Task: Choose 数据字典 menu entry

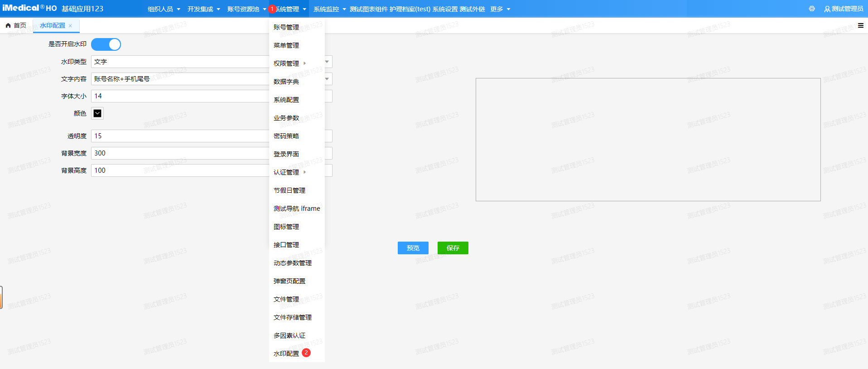Action: (x=286, y=82)
